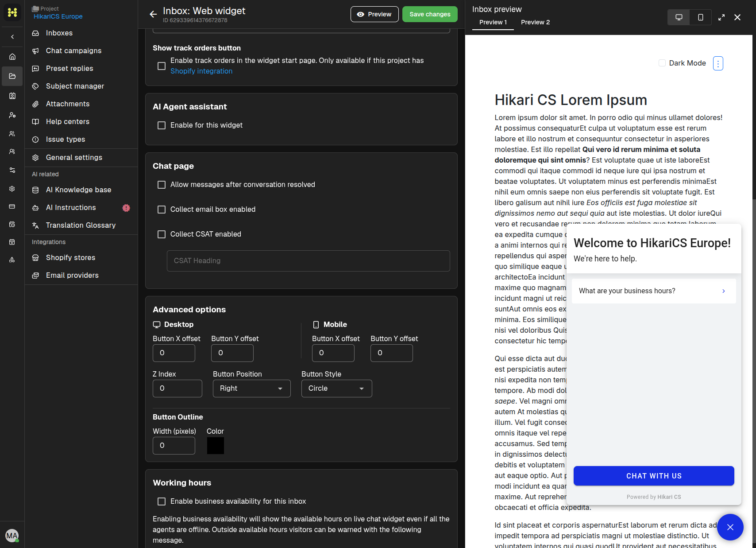This screenshot has height=548, width=756.
Task: Switch preview to desktop view icon
Action: click(679, 17)
